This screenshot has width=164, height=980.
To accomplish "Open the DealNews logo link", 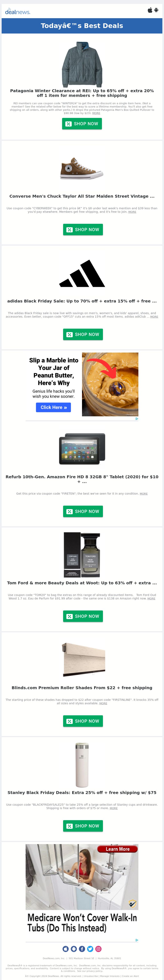I will point(18,11).
